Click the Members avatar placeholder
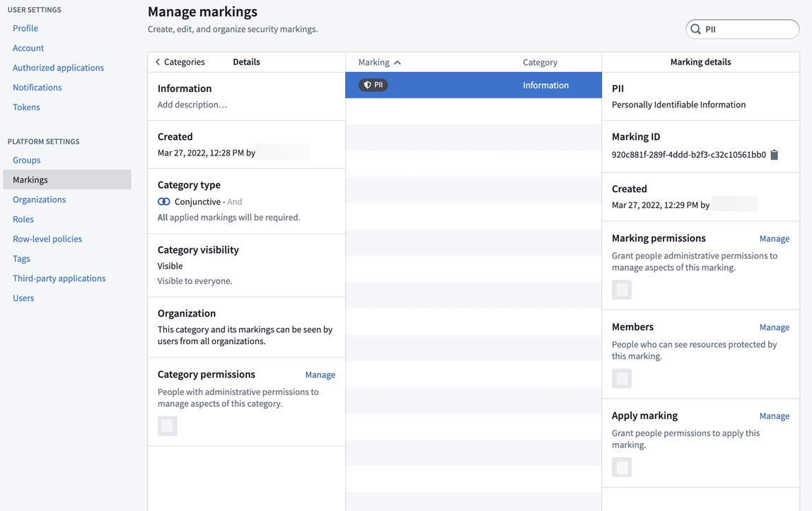 click(622, 379)
